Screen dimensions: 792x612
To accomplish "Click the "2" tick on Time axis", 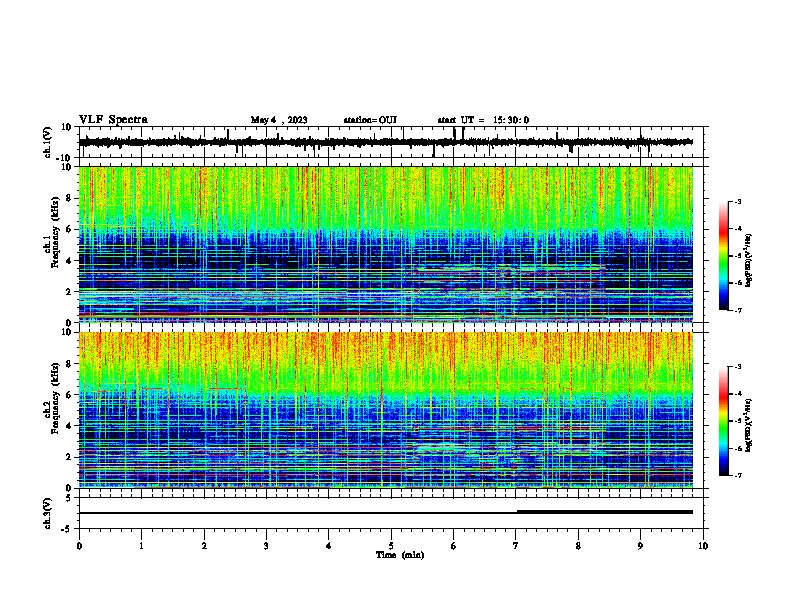I will point(204,546).
